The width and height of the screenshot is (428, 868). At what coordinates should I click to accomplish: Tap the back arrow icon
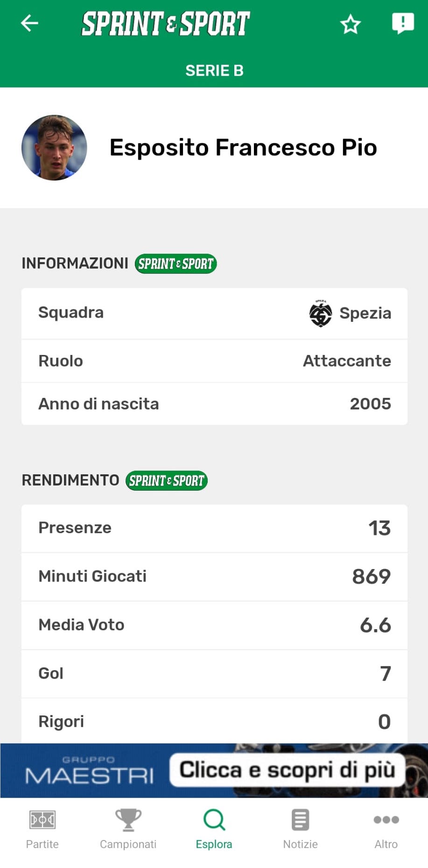click(29, 23)
